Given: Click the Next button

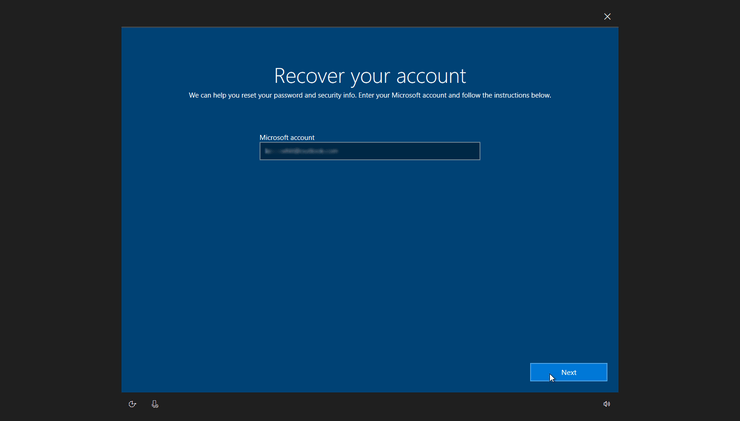Looking at the screenshot, I should [568, 372].
